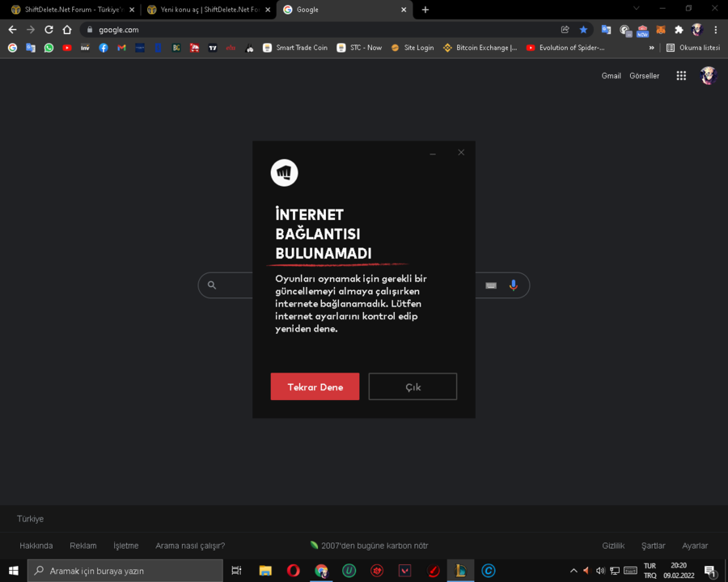Open Arama nasıl çalışır? link
The height and width of the screenshot is (582, 728).
pyautogui.click(x=190, y=546)
